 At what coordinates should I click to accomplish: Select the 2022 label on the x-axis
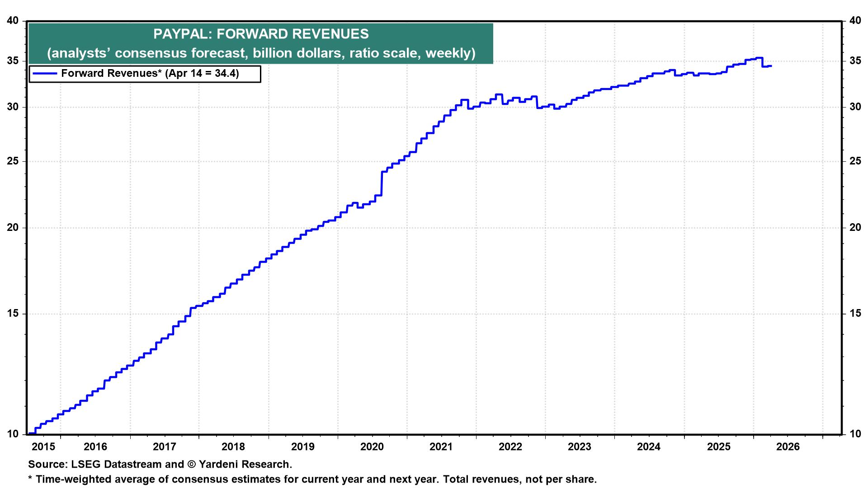(x=510, y=447)
